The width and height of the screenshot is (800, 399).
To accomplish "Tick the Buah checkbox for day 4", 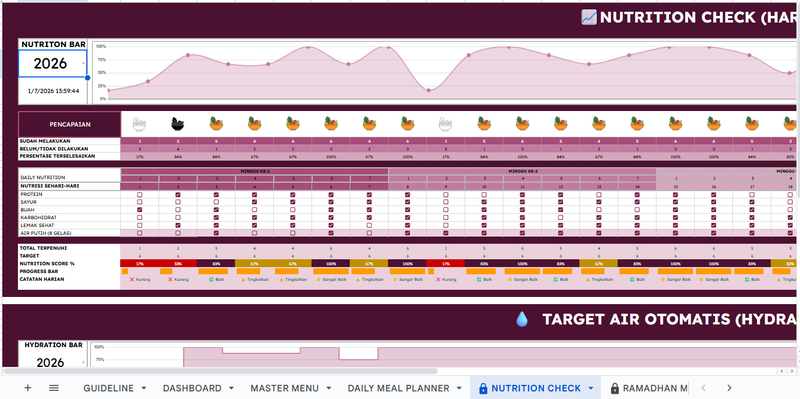I will [254, 210].
